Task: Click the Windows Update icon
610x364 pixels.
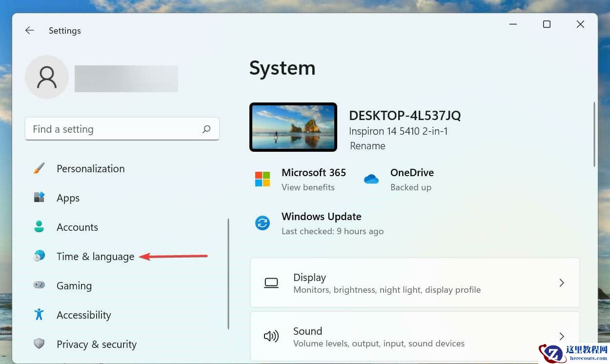Action: (x=263, y=223)
